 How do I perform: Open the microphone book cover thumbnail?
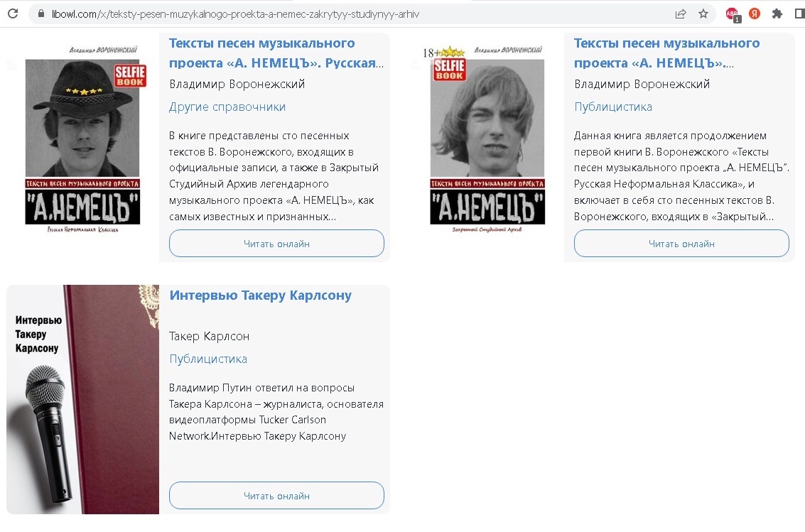click(x=82, y=400)
